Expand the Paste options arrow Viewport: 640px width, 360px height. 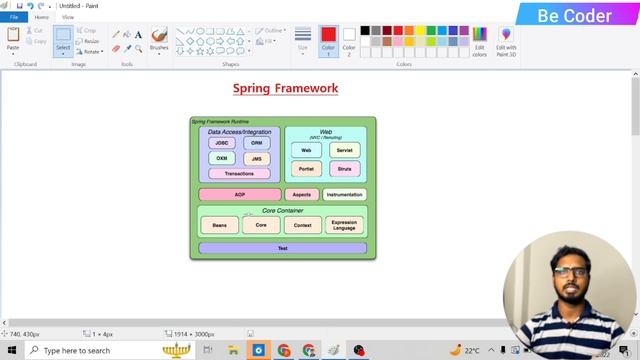[x=13, y=54]
